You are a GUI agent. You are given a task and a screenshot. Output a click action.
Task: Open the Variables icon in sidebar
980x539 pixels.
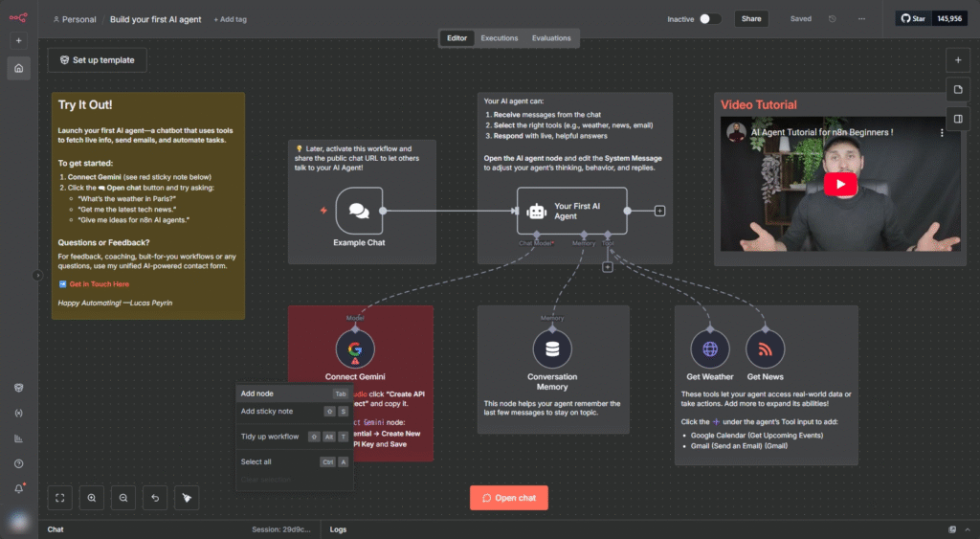18,414
